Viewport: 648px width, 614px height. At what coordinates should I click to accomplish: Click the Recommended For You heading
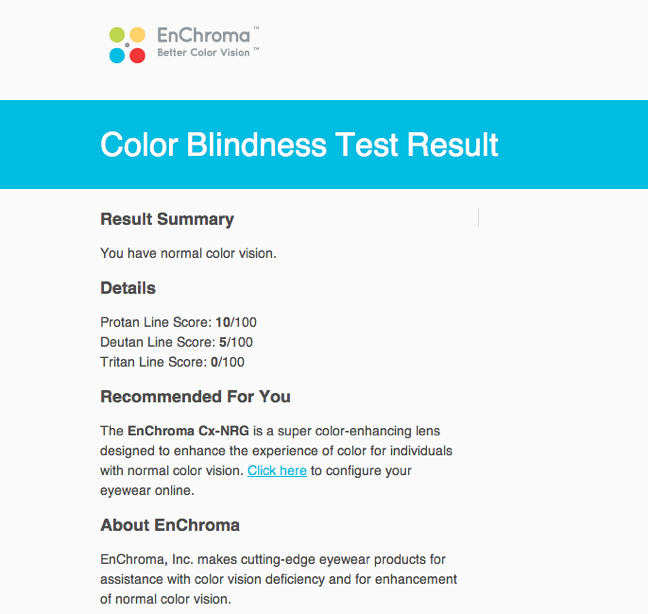(x=195, y=397)
